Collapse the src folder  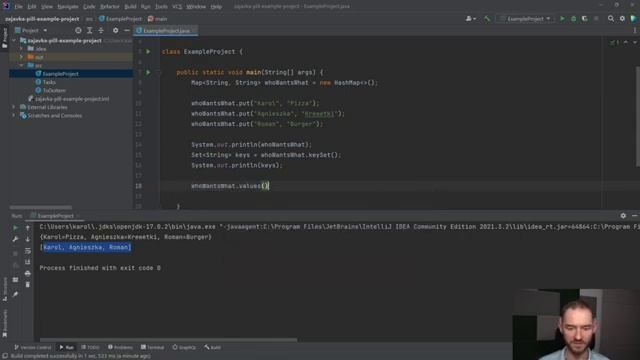pos(21,65)
